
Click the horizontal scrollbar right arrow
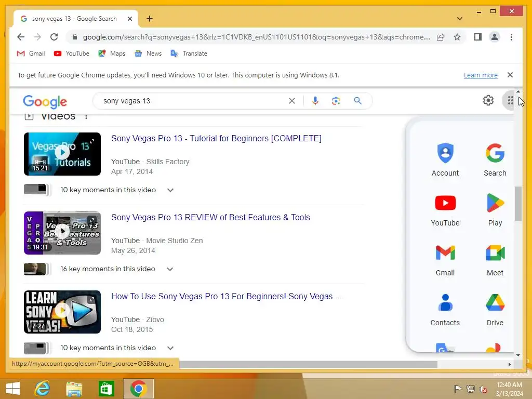[x=510, y=364]
